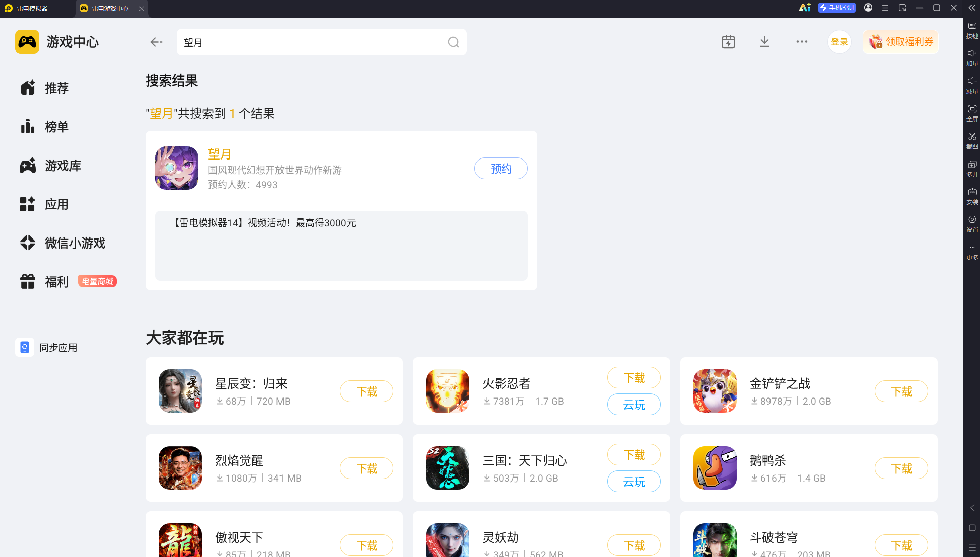Open the calendar reservation icon
The width and height of the screenshot is (980, 557).
[x=728, y=42]
